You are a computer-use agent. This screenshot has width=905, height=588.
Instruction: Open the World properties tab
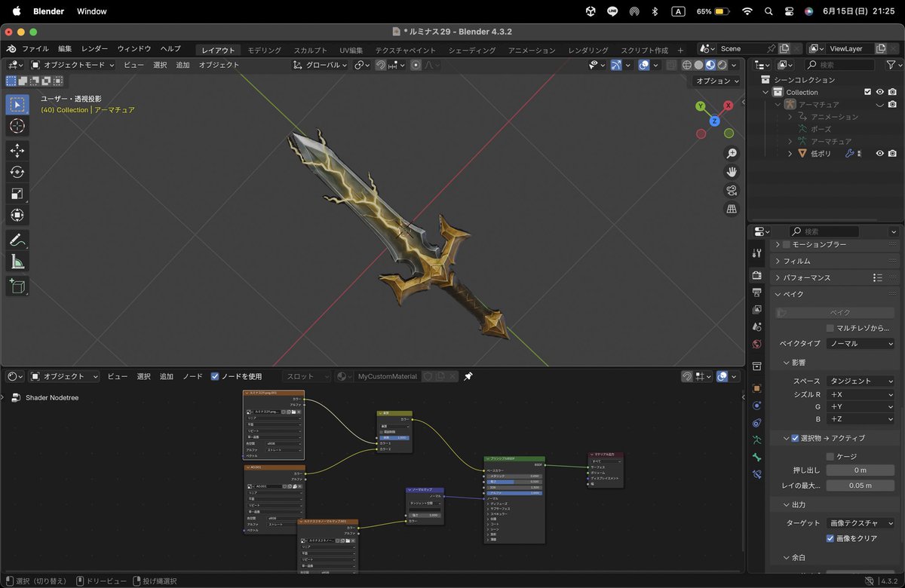click(x=757, y=345)
